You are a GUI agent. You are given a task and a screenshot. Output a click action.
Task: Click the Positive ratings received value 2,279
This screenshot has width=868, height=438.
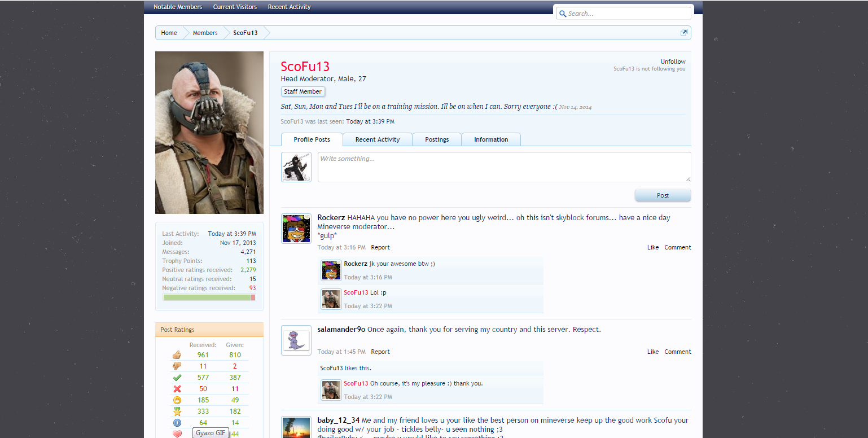[248, 270]
